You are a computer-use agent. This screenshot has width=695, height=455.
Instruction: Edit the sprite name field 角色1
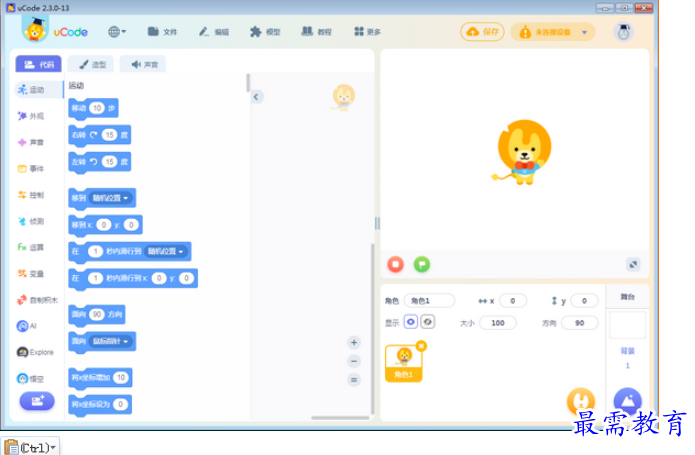click(429, 301)
